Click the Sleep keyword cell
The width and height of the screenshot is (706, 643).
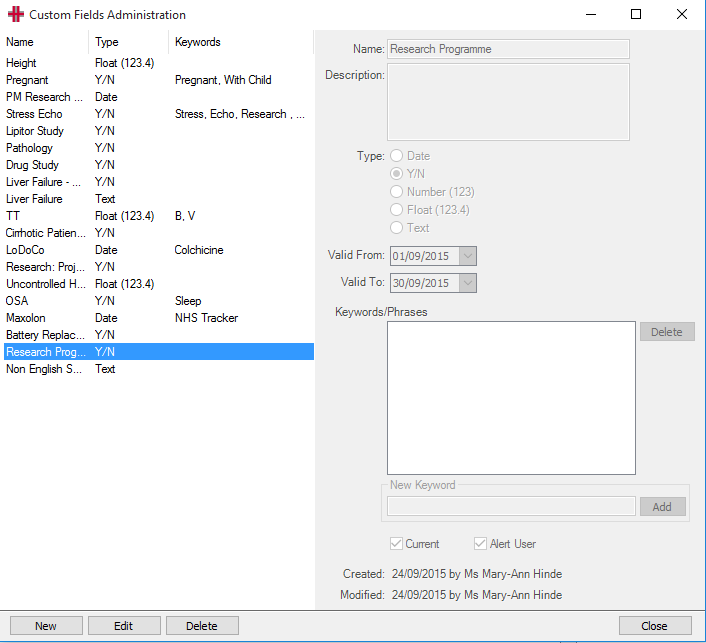tap(188, 301)
